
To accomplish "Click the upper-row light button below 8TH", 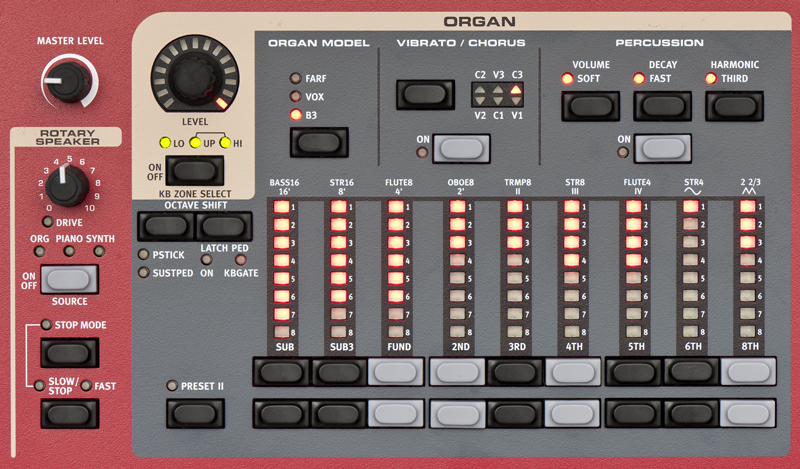I will tap(748, 372).
